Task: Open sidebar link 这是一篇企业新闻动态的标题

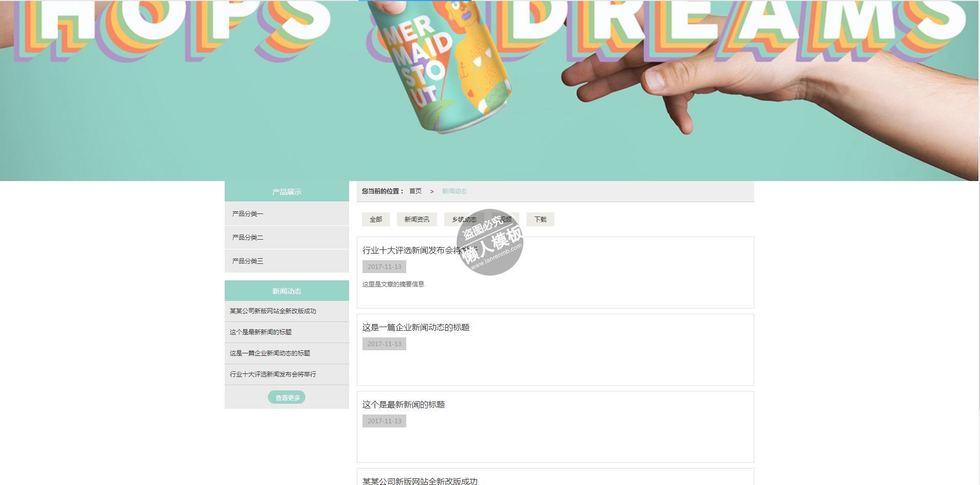Action: (270, 353)
